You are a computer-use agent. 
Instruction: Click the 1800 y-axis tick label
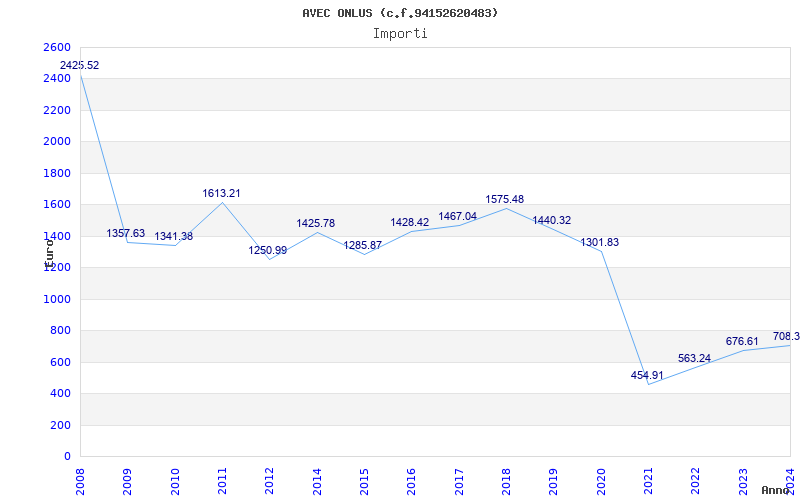[x=56, y=173]
